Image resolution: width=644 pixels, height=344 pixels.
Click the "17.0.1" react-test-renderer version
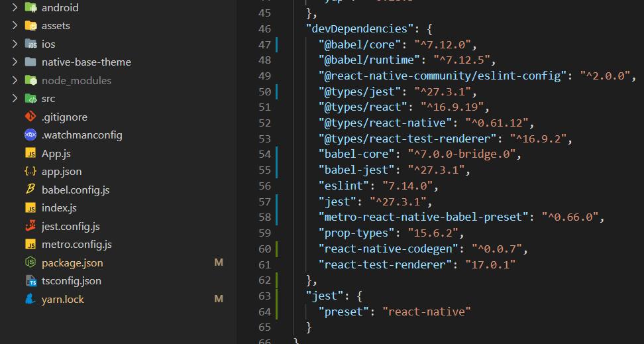[x=490, y=264]
